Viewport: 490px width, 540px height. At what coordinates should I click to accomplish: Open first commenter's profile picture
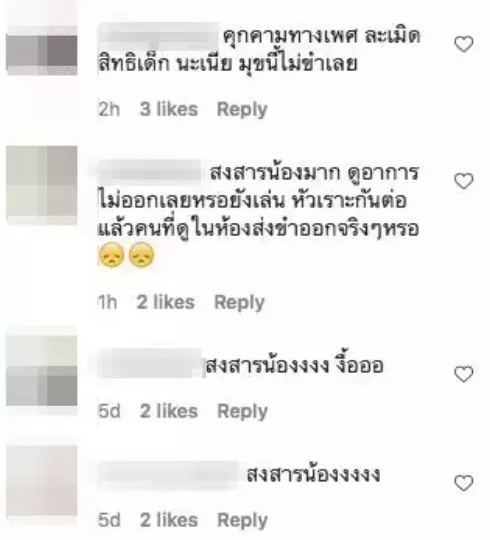pos(42,50)
